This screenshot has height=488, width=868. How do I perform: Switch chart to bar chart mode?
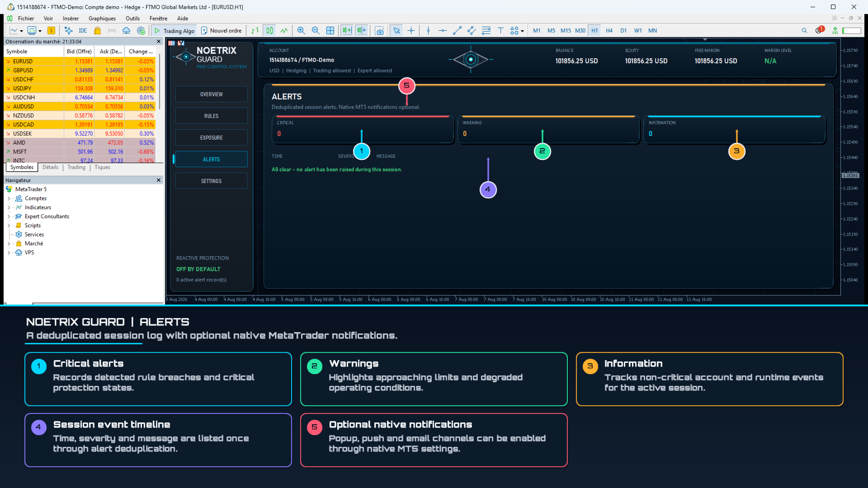(x=255, y=31)
